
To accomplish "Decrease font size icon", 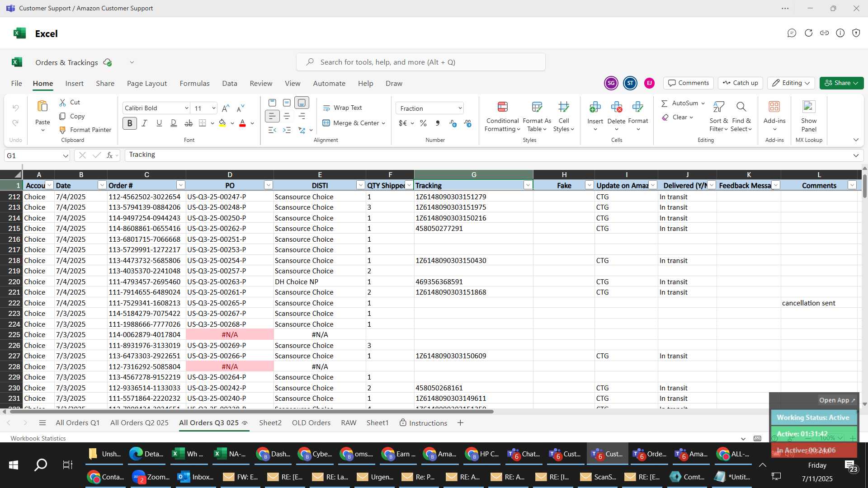I will coord(241,108).
